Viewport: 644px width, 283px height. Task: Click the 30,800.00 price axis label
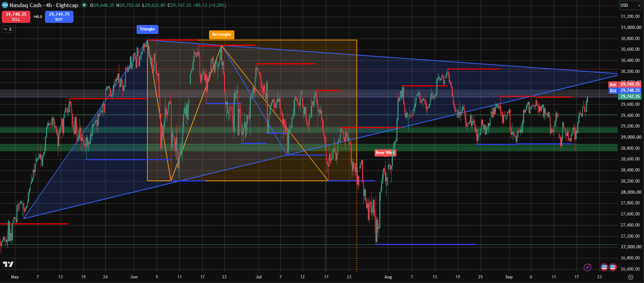(630, 39)
